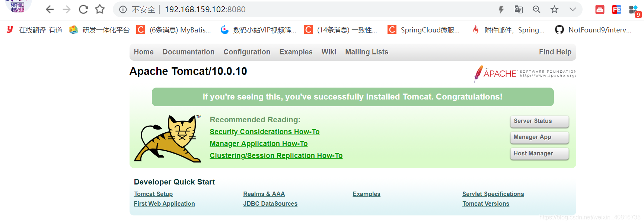Viewport: 644px width, 224px height.
Task: Open the 在线翻译_有道 bookmark
Action: [35, 30]
